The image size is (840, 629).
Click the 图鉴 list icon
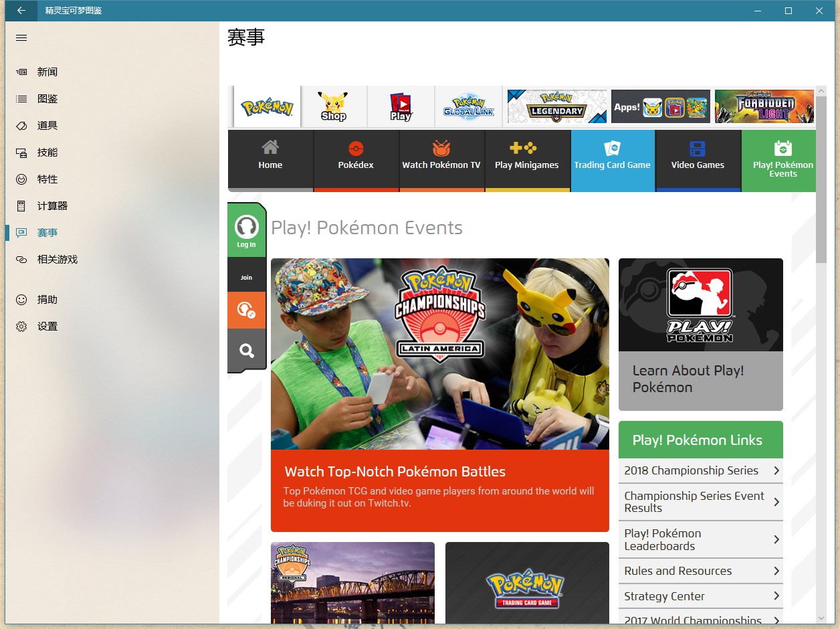[x=21, y=99]
